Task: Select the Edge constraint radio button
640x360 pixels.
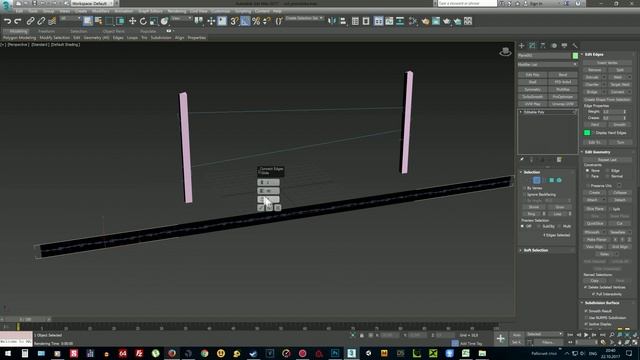Action: (x=608, y=171)
